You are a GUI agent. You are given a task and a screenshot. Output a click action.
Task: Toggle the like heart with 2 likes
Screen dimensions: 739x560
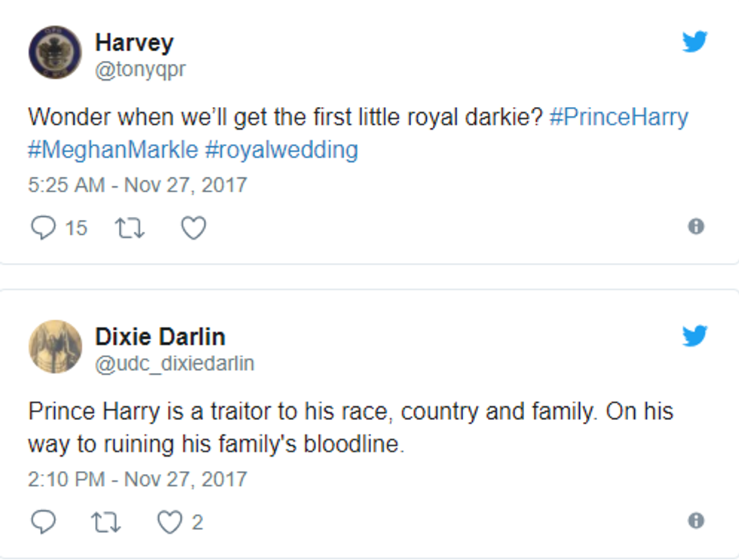tap(170, 522)
